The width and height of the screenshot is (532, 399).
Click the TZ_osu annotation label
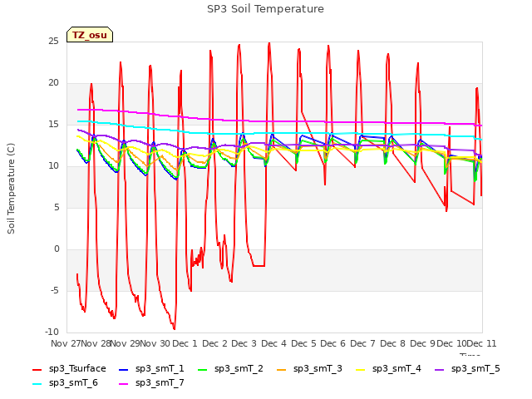[x=90, y=35]
